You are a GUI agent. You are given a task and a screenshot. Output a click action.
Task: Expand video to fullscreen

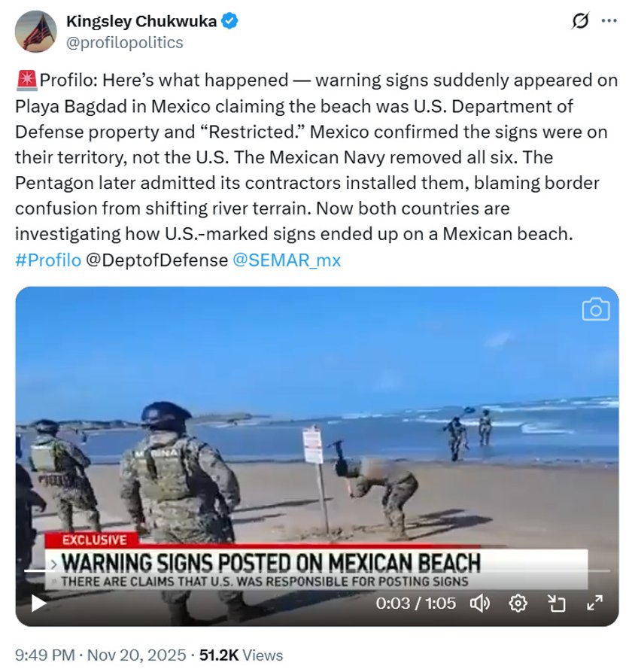coord(594,603)
